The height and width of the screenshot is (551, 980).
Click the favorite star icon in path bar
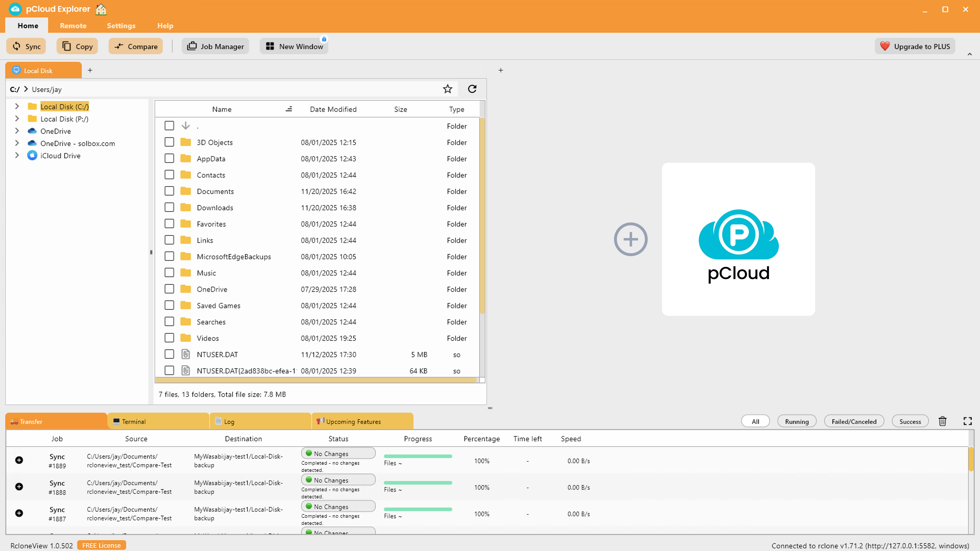[447, 89]
